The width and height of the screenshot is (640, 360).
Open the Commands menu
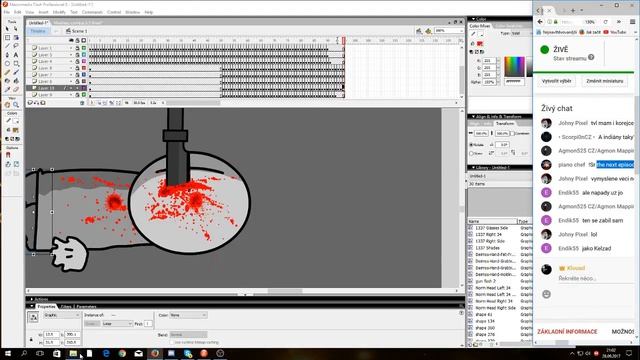click(x=92, y=12)
